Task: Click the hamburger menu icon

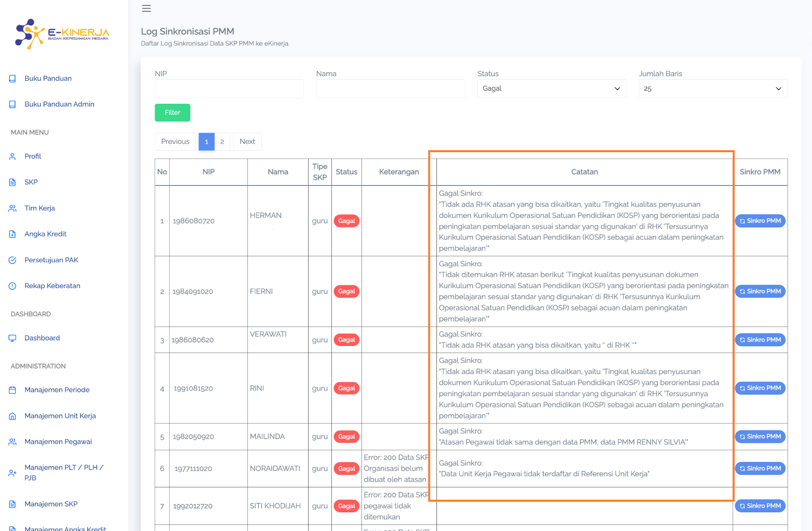Action: click(x=146, y=8)
